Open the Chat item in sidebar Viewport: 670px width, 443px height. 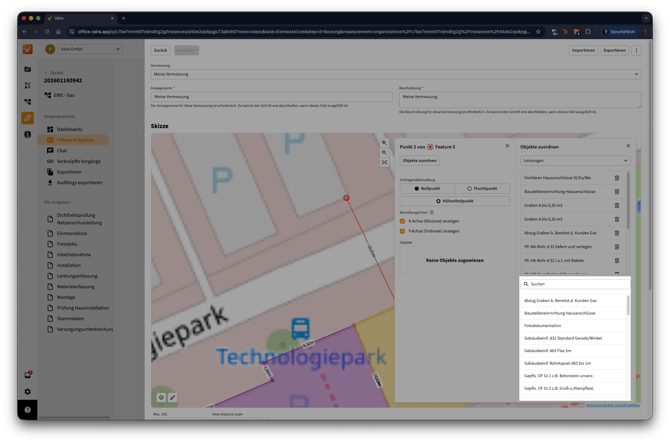(x=63, y=150)
